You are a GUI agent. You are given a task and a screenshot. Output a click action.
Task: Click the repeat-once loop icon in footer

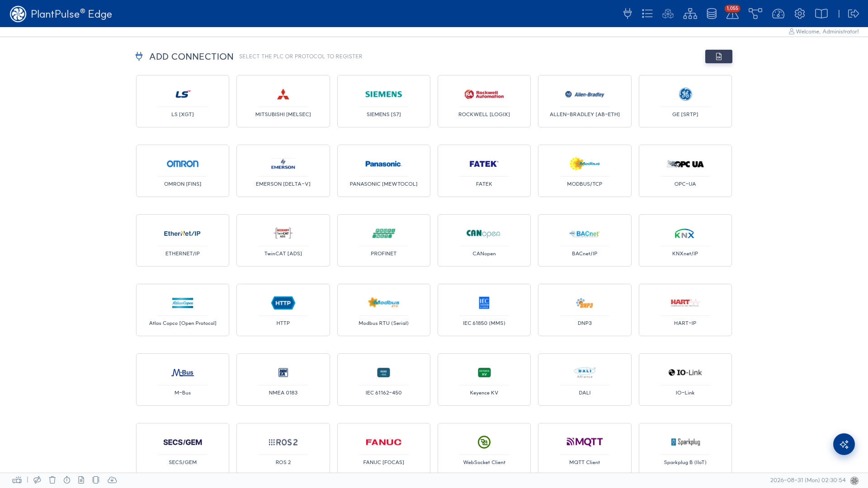pos(37,480)
